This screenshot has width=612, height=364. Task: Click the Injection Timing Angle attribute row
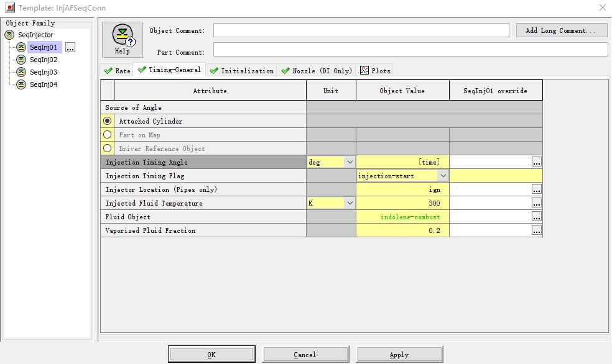203,162
